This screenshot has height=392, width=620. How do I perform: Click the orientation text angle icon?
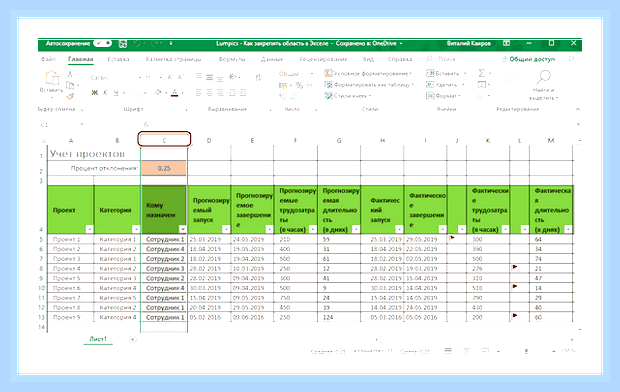click(233, 77)
